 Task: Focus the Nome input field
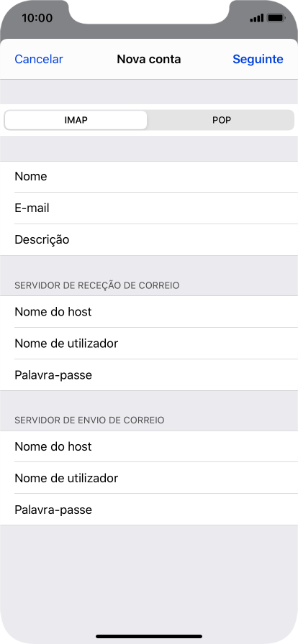click(149, 177)
